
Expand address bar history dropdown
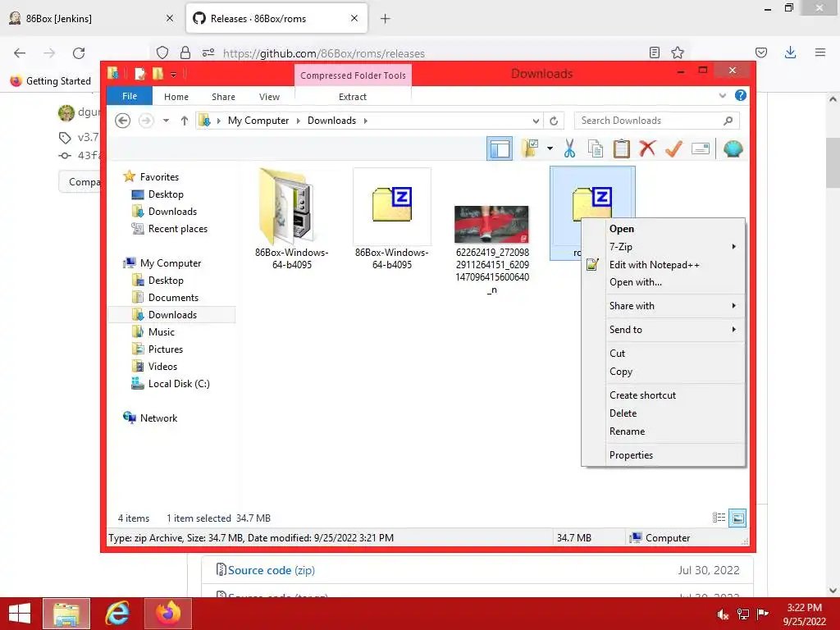point(536,121)
